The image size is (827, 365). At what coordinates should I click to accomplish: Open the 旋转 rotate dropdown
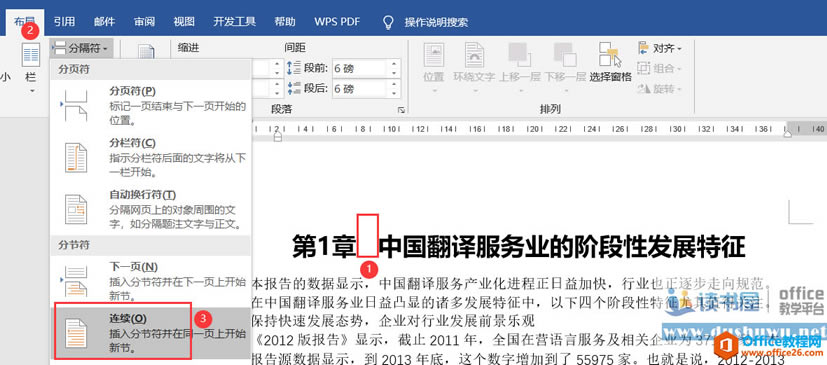coord(660,89)
